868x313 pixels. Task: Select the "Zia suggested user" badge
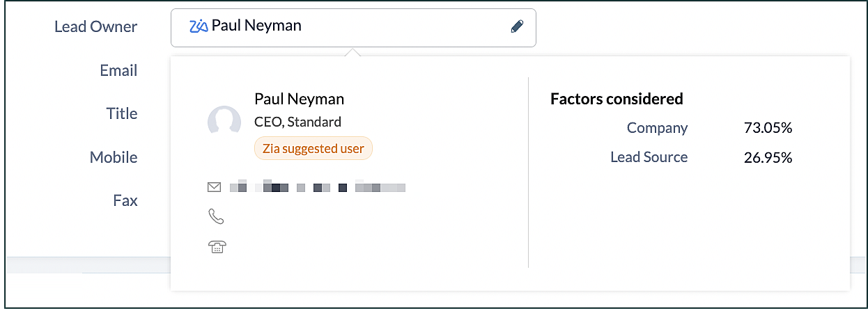point(313,148)
